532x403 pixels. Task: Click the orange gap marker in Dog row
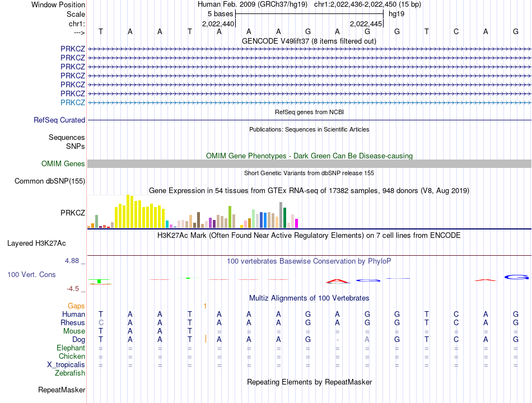(206, 339)
